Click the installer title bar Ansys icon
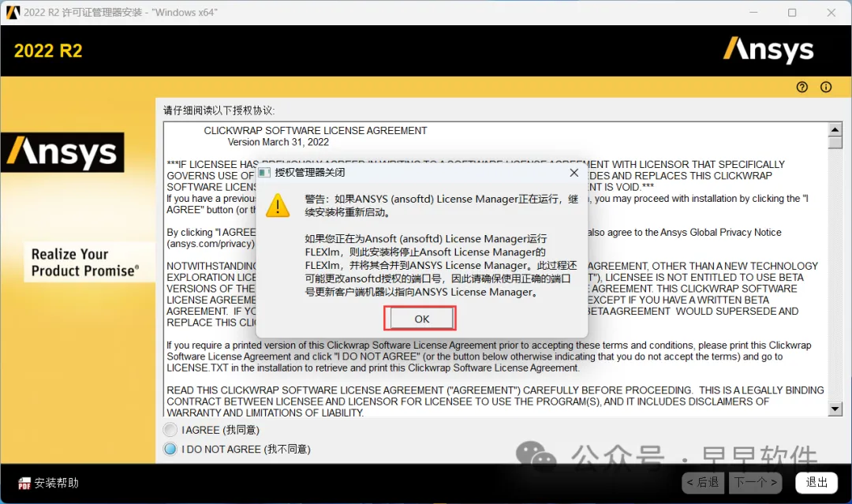The image size is (852, 504). click(13, 12)
